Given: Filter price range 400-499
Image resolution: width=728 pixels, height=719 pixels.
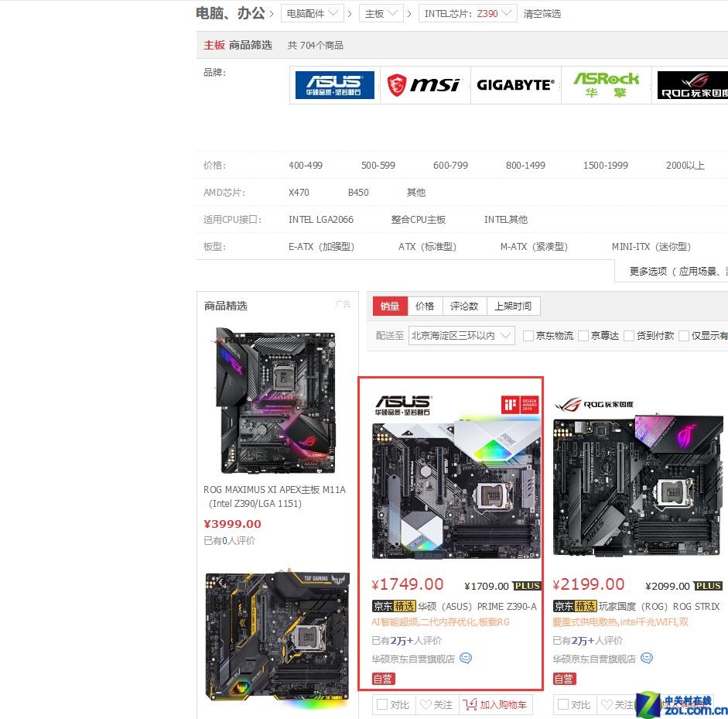Looking at the screenshot, I should pos(306,166).
